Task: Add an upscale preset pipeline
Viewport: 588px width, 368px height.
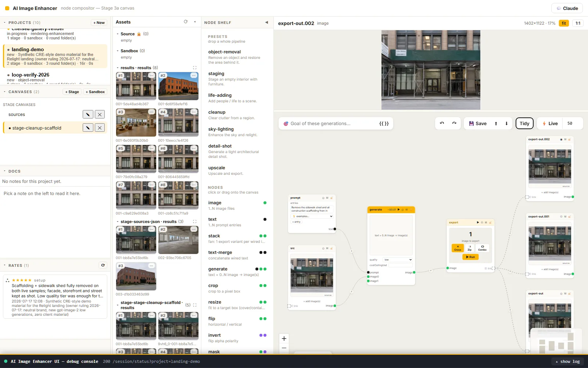Action: click(x=237, y=170)
